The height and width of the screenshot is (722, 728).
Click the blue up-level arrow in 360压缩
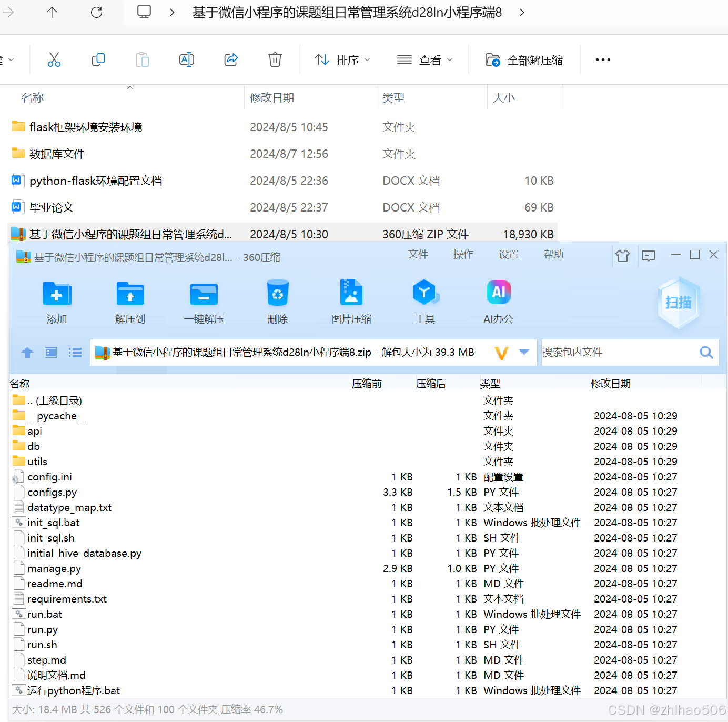[27, 353]
